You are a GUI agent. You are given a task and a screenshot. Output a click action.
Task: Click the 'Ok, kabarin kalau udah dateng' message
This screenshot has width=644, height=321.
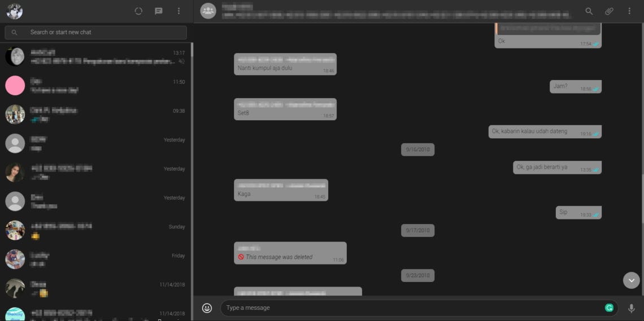tap(544, 131)
